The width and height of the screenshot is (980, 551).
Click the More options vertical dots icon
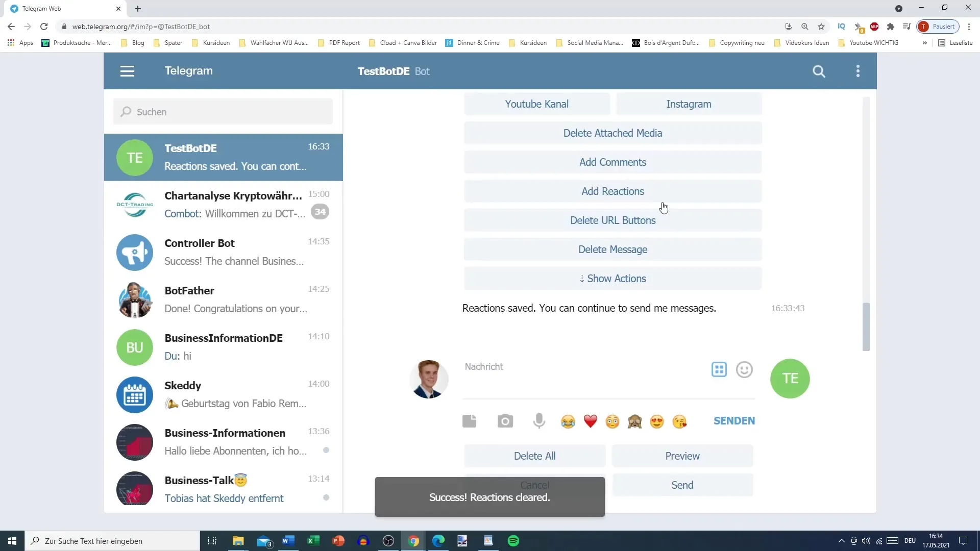[x=860, y=70]
